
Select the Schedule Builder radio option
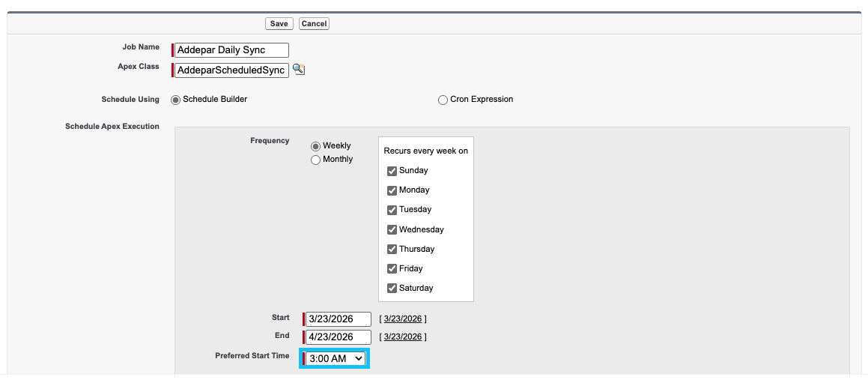[175, 100]
